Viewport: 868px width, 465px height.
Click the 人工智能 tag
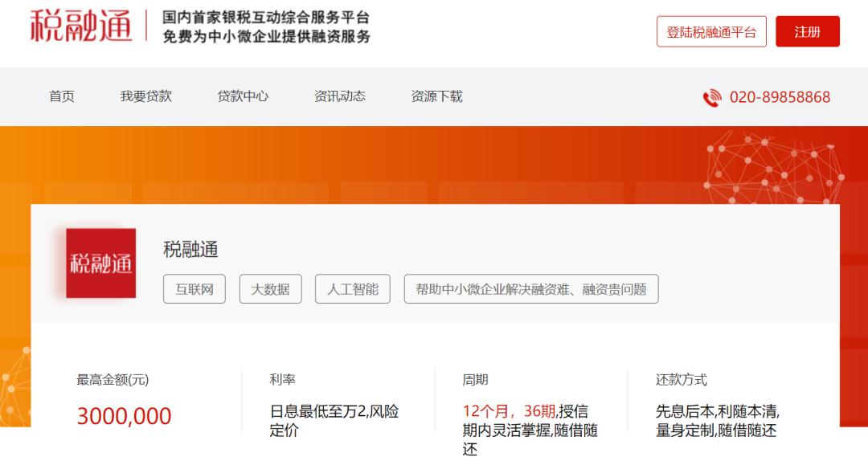tap(352, 289)
